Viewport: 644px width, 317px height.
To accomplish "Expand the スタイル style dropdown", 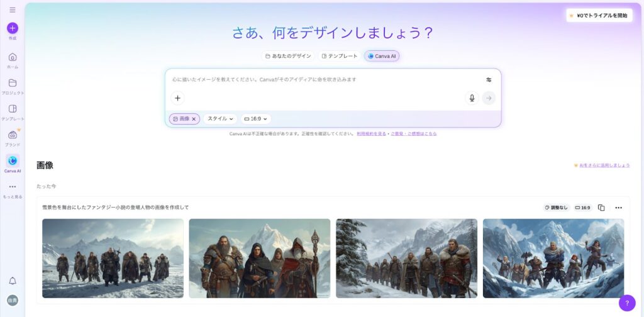I will coord(220,119).
